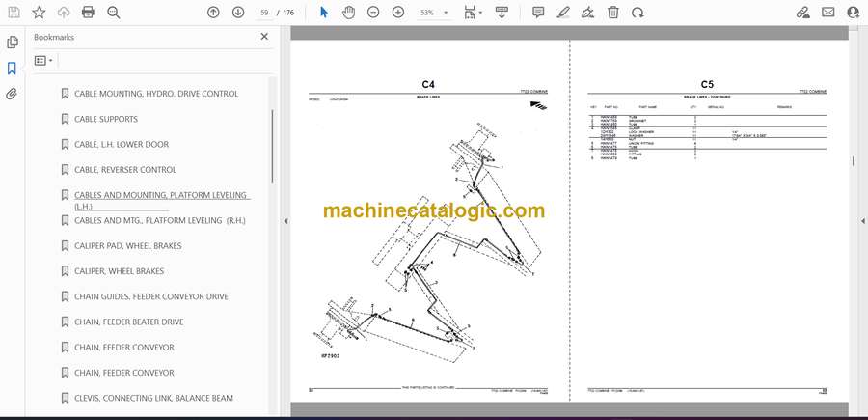Upload file to cloud icon

click(x=64, y=13)
